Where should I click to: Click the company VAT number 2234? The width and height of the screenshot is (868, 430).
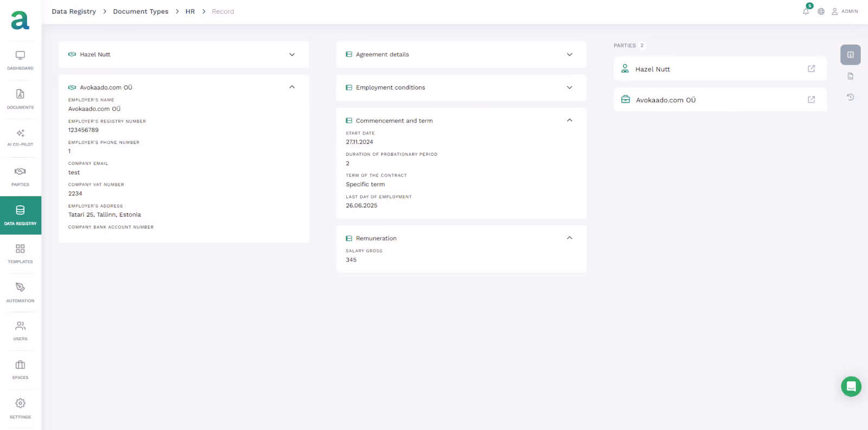click(x=75, y=194)
